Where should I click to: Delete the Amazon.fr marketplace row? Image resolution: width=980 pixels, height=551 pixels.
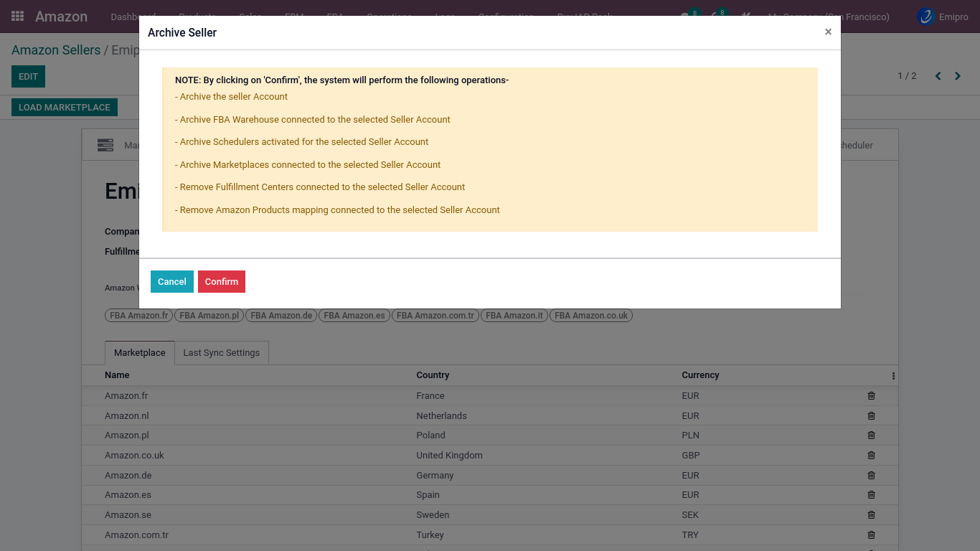pyautogui.click(x=871, y=396)
